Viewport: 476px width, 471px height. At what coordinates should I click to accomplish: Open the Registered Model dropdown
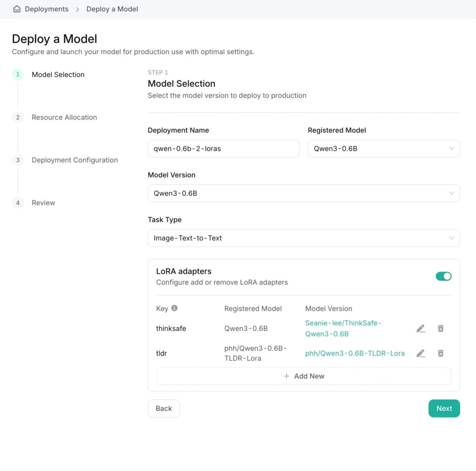tap(383, 149)
